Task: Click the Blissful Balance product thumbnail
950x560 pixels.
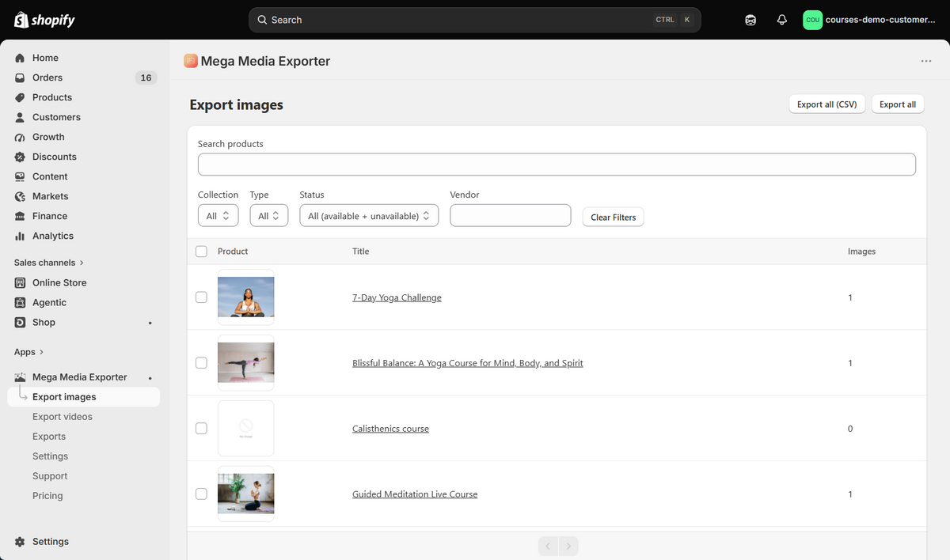Action: coord(246,363)
